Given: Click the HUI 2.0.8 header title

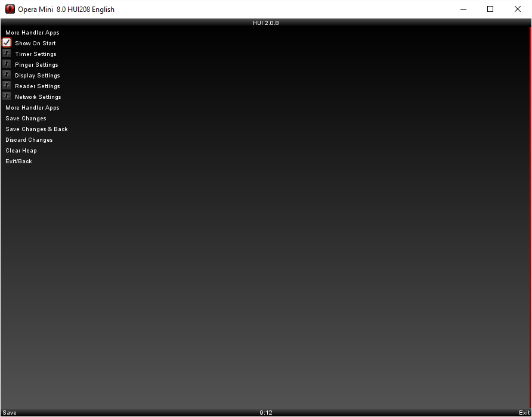Looking at the screenshot, I should click(x=266, y=23).
